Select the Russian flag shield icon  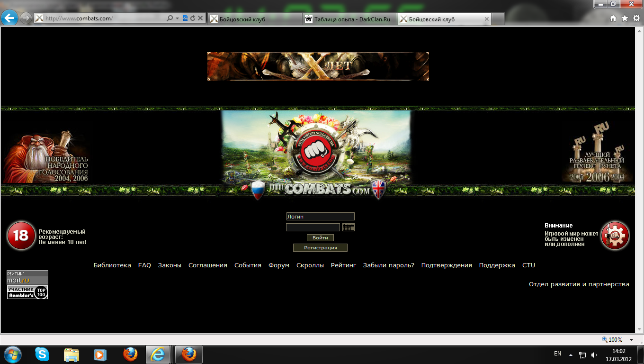[x=257, y=190]
